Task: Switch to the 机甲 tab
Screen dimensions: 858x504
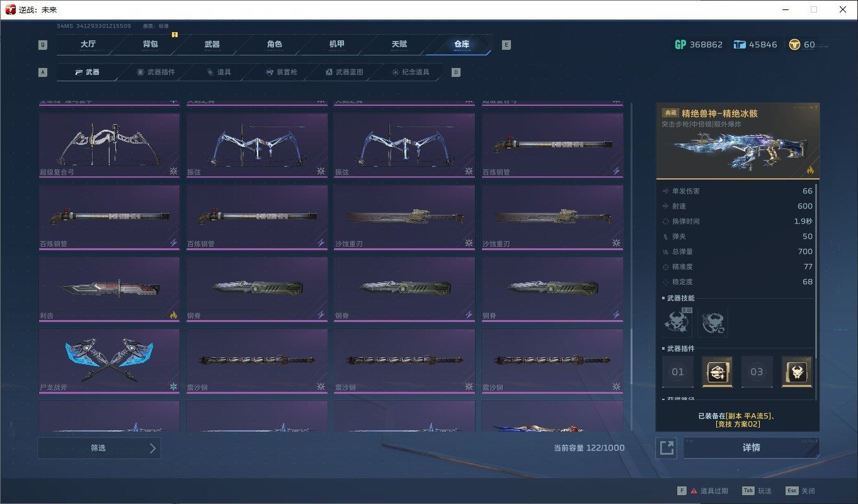Action: coord(337,45)
